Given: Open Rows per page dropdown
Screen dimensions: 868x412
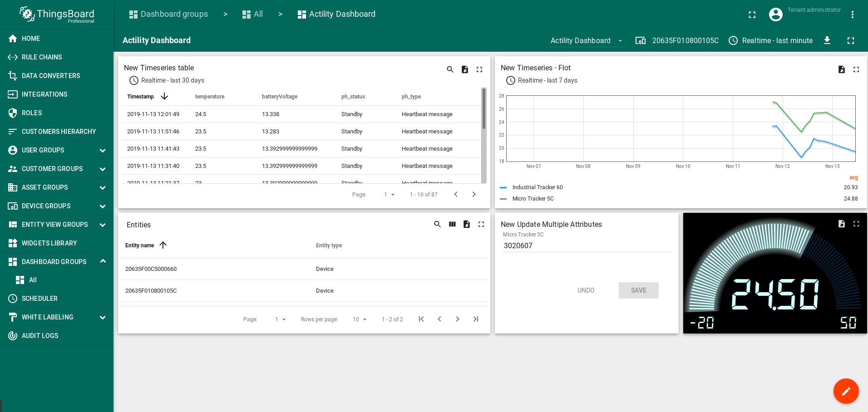Looking at the screenshot, I should click(360, 319).
